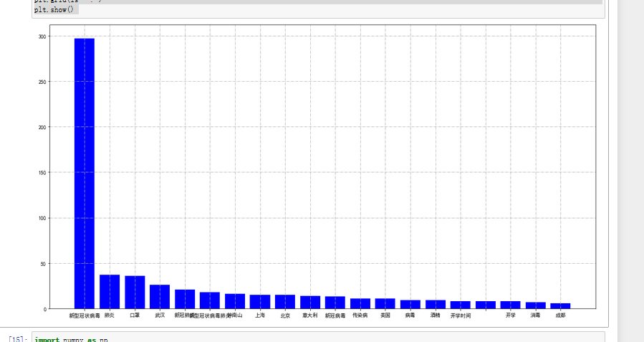Image resolution: width=644 pixels, height=342 pixels.
Task: Select the cell prompt labeled [15]
Action: tap(18, 339)
